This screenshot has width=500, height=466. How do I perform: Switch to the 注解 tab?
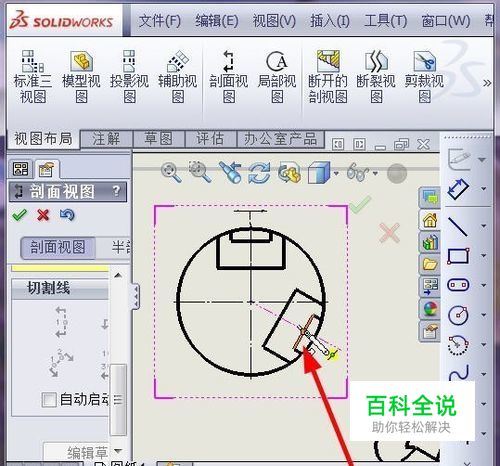(107, 139)
